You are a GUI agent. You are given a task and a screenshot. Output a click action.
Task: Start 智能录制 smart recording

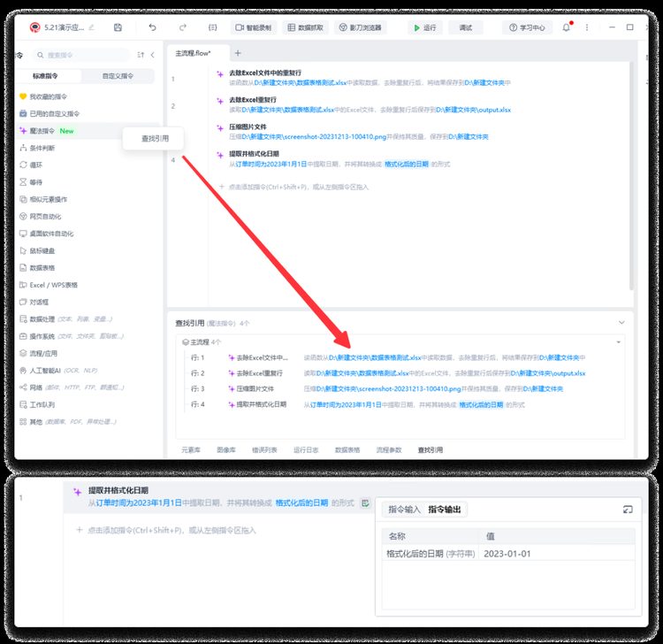click(x=254, y=27)
